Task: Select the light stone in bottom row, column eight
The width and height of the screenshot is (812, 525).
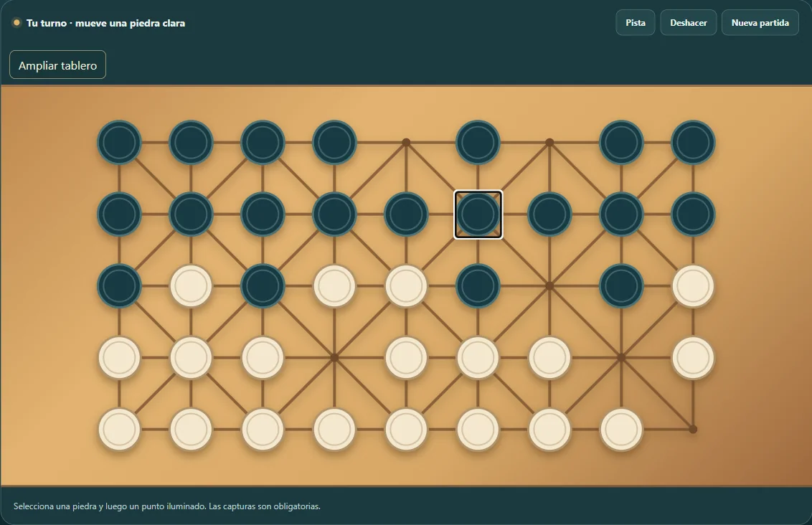Action: click(621, 429)
